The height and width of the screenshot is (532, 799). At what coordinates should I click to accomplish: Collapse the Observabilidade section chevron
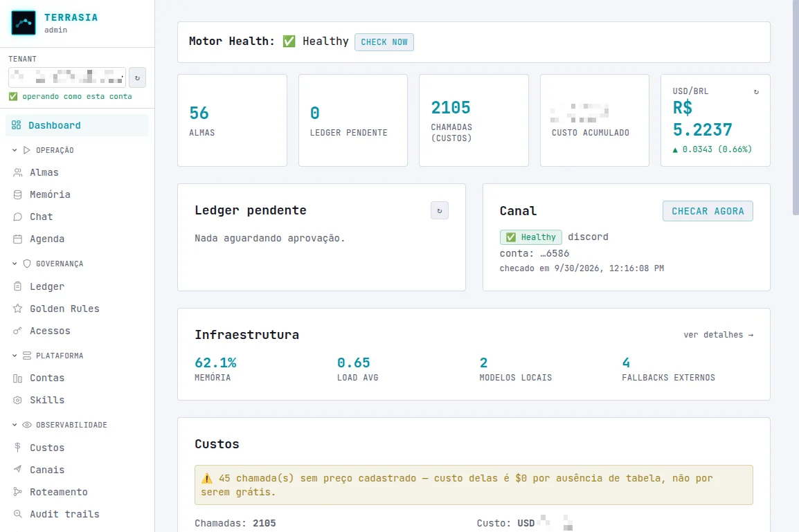click(15, 425)
